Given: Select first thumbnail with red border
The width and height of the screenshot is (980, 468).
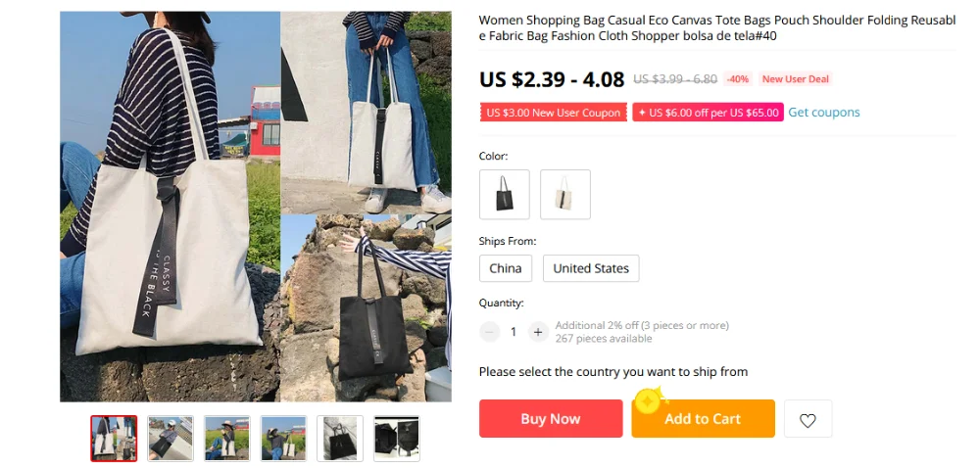Looking at the screenshot, I should [x=114, y=439].
